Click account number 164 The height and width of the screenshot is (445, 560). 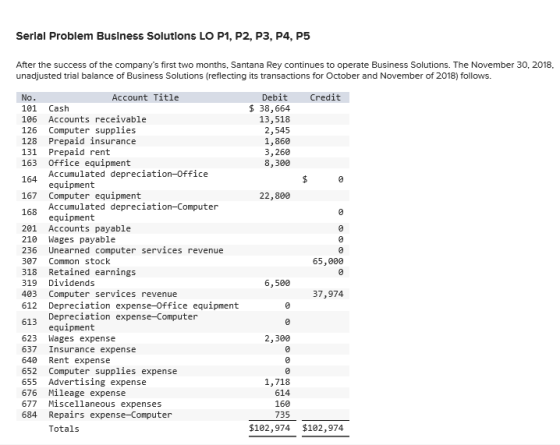(29, 179)
